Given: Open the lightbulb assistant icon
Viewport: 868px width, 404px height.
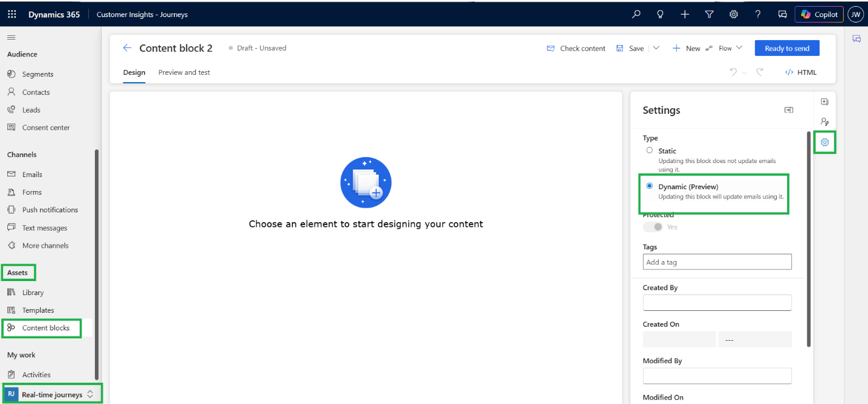Looking at the screenshot, I should [661, 15].
